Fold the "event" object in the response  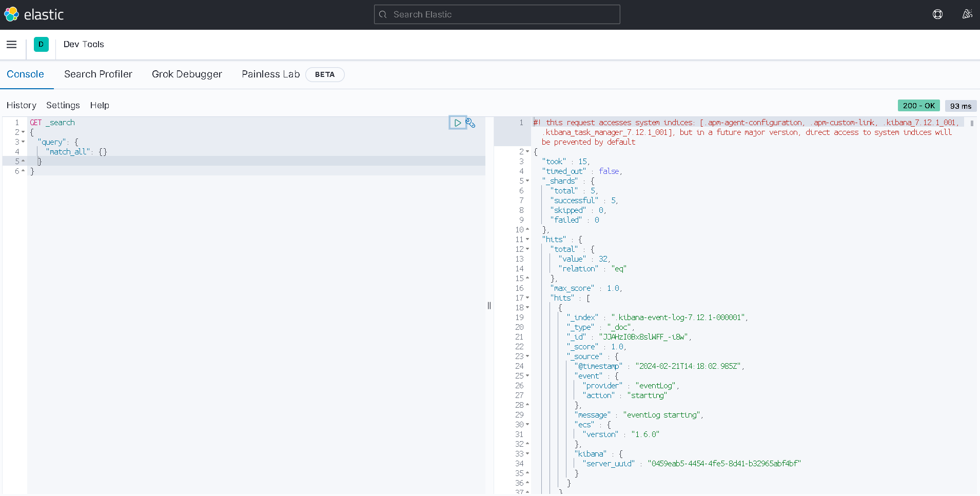point(527,376)
